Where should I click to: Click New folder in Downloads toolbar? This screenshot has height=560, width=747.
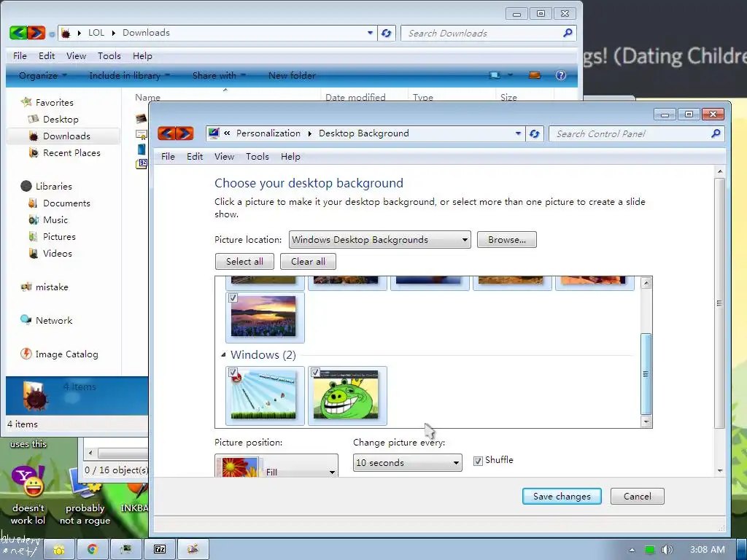pos(292,76)
